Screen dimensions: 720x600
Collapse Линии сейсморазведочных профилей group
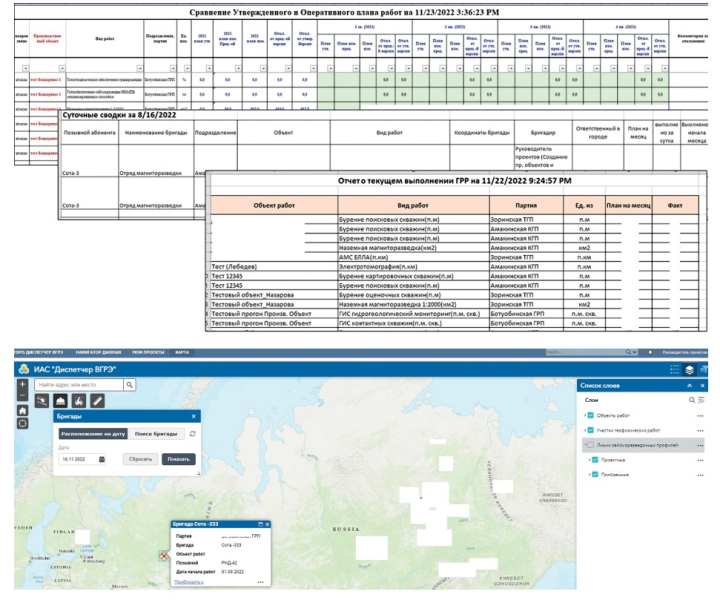(x=585, y=445)
